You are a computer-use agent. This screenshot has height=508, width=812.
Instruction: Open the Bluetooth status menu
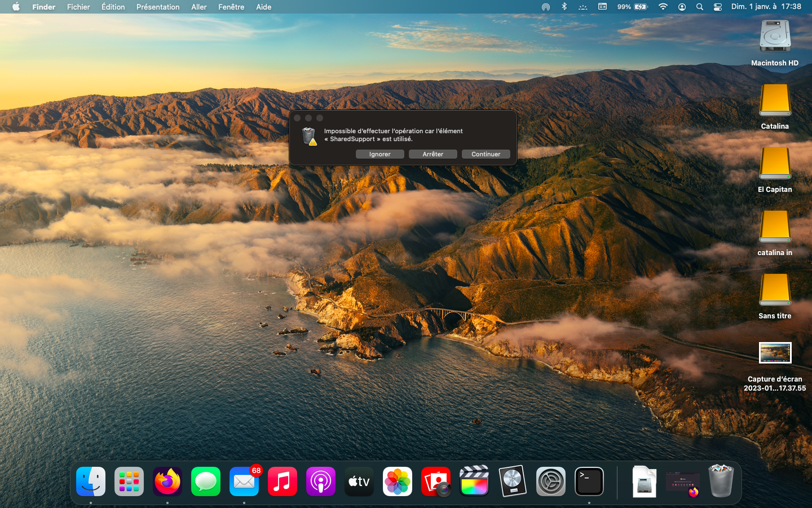pyautogui.click(x=564, y=7)
